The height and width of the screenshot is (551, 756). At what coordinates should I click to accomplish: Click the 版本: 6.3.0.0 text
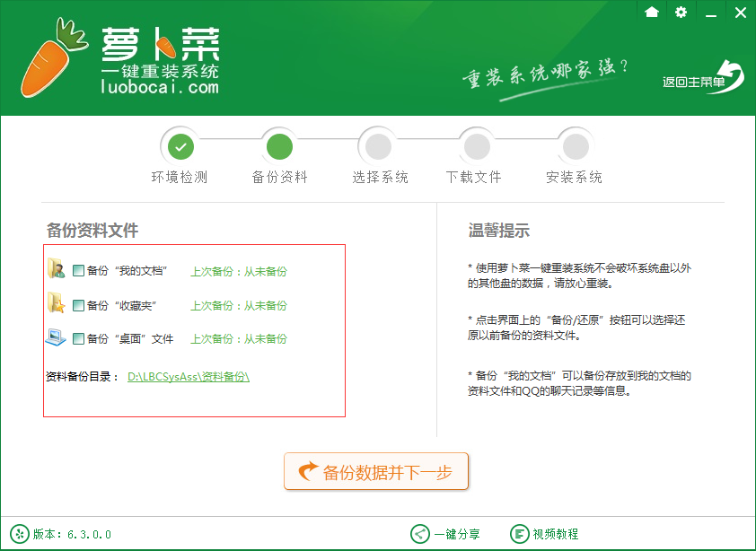[x=72, y=534]
